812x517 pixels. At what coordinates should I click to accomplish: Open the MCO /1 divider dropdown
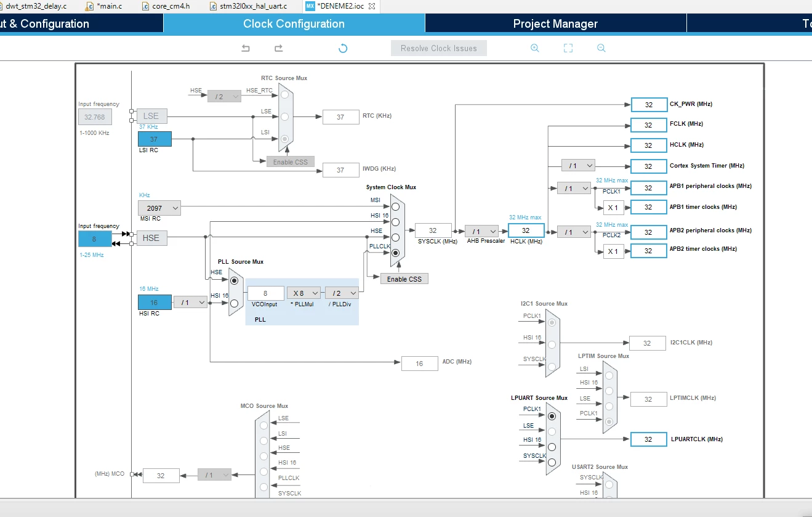pos(215,475)
